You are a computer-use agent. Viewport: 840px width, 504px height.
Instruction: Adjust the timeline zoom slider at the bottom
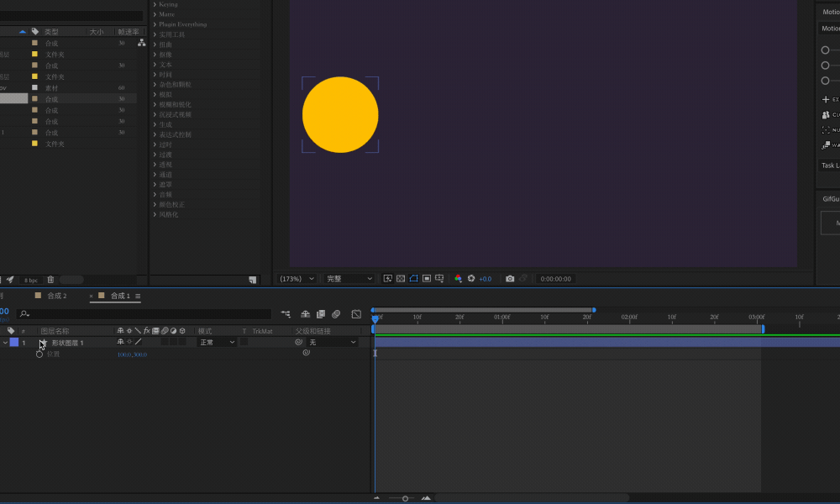coord(405,499)
